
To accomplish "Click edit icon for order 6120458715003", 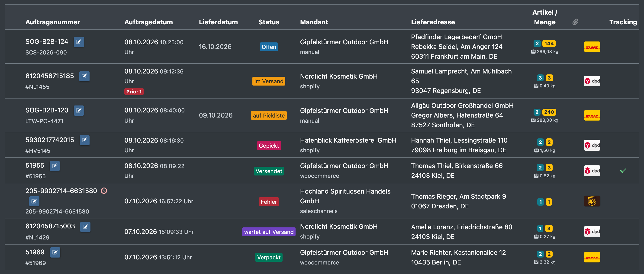I will point(85,227).
